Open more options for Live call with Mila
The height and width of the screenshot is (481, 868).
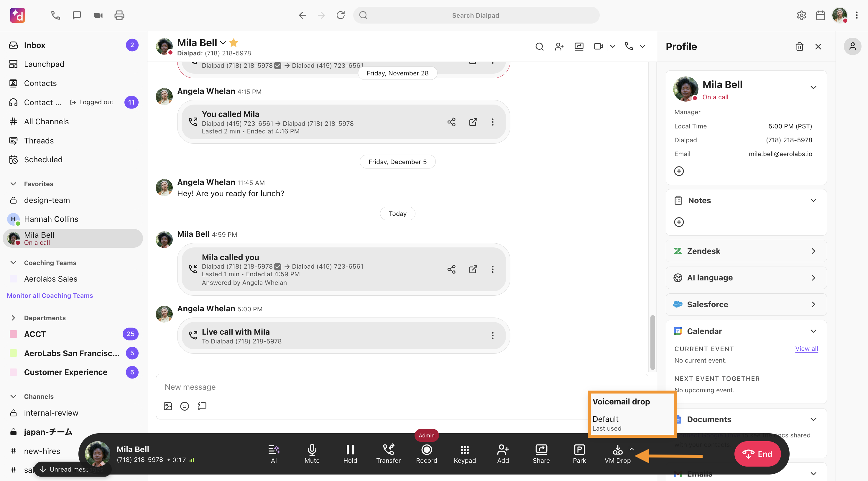pyautogui.click(x=492, y=335)
